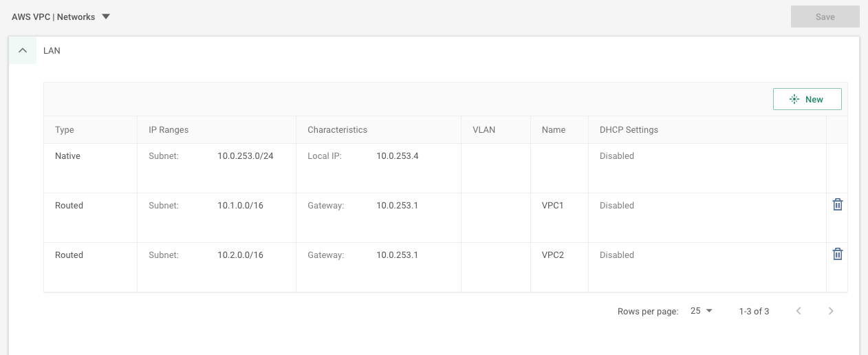Select the IP Ranges column header

click(x=169, y=129)
